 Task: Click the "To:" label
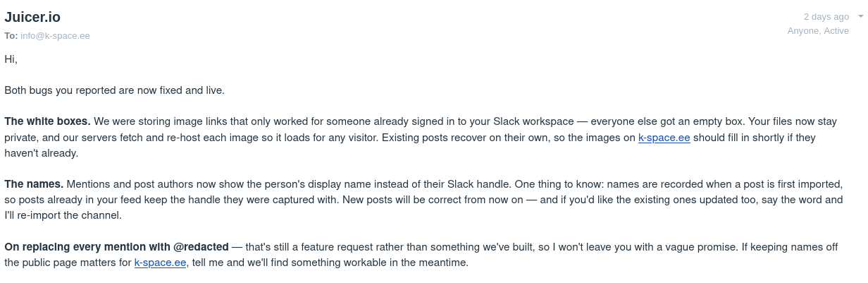(x=11, y=35)
